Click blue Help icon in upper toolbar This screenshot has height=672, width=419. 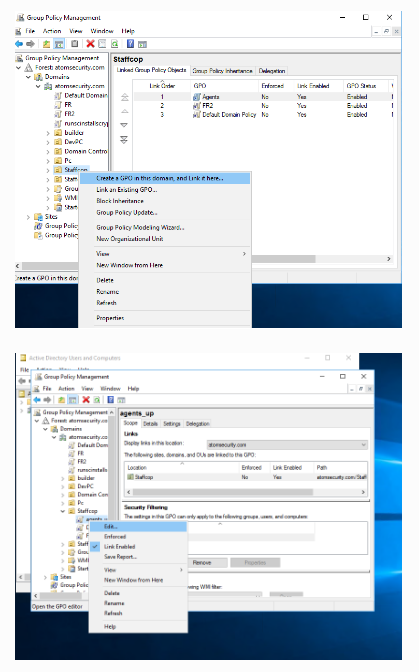[x=130, y=44]
